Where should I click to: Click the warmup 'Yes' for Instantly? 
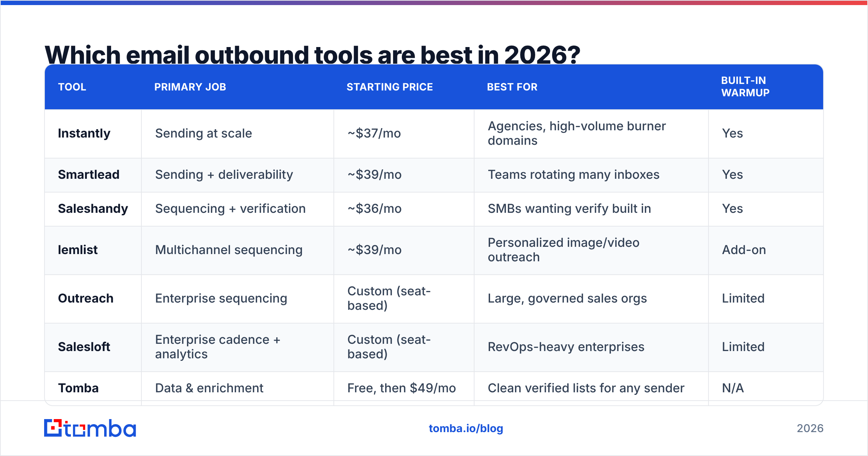click(732, 133)
